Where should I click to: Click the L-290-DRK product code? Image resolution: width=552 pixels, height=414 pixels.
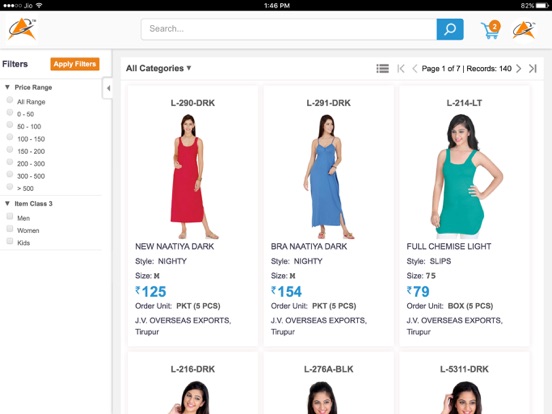(x=193, y=103)
